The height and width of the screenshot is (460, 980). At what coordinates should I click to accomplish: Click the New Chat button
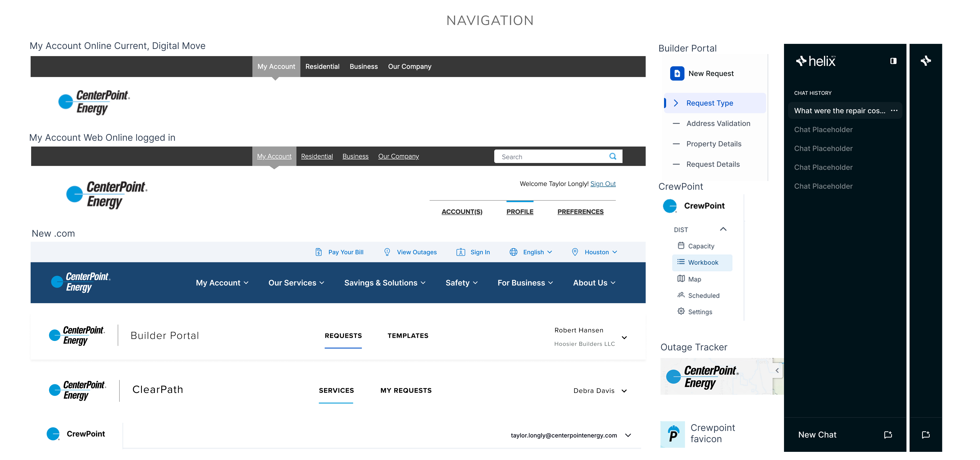coord(817,435)
